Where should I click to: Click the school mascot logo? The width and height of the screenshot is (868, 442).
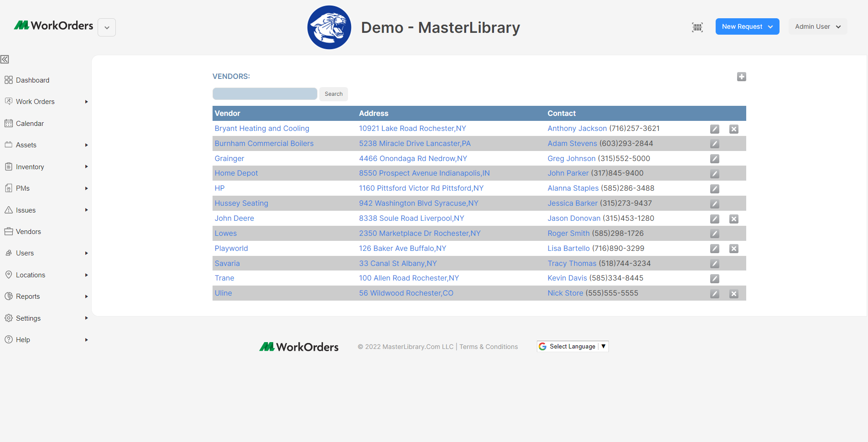coord(329,27)
